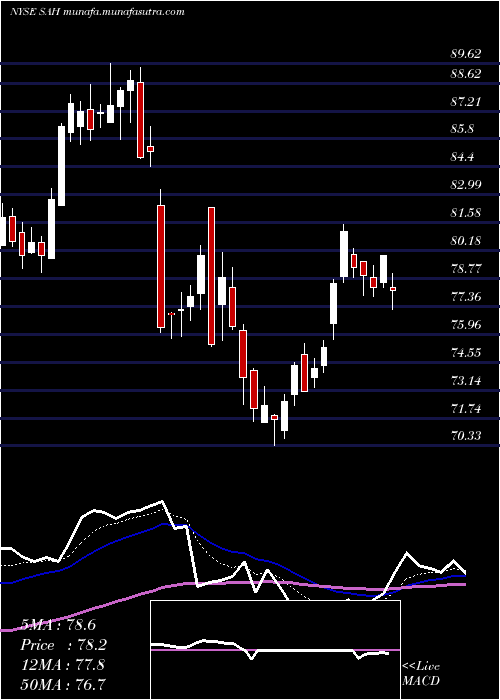Image resolution: width=500 pixels, height=700 pixels.
Task: Select the 88.62 price axis label
Action: coord(466,74)
